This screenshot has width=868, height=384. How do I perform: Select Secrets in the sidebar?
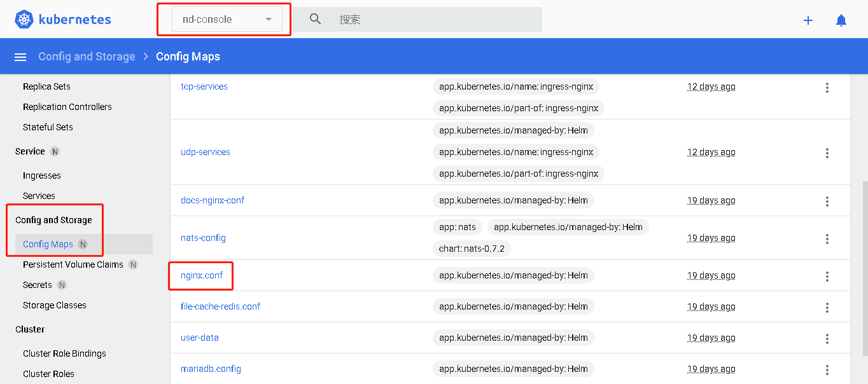38,285
